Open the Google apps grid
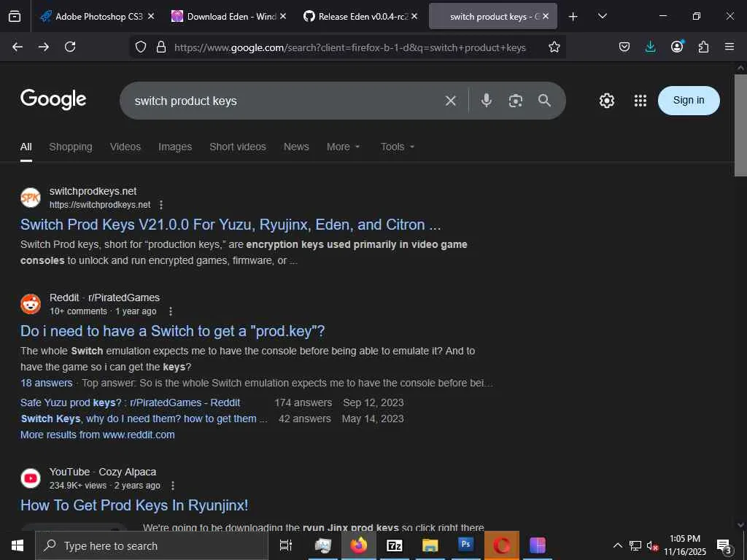The width and height of the screenshot is (747, 560). pos(640,101)
